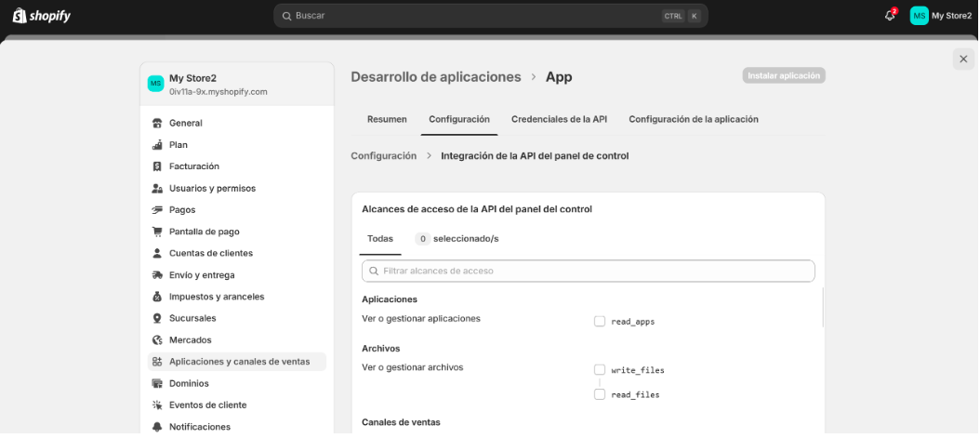Screen dimensions: 980x438
Task: Close the settings panel with X
Action: click(962, 59)
